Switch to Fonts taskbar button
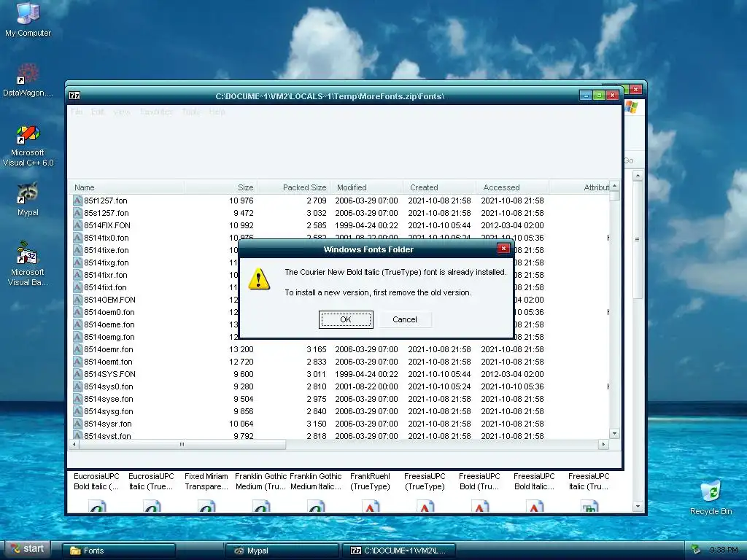Image resolution: width=747 pixels, height=560 pixels. [119, 551]
